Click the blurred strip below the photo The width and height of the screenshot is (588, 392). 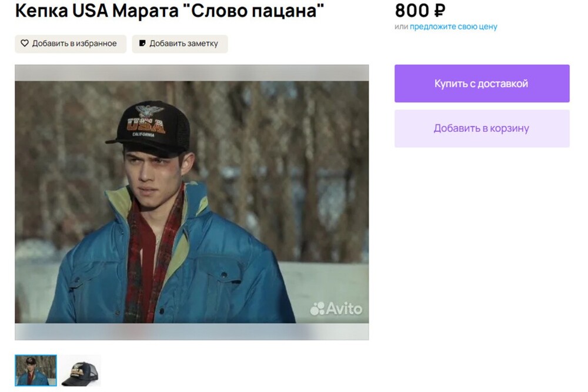(192, 331)
